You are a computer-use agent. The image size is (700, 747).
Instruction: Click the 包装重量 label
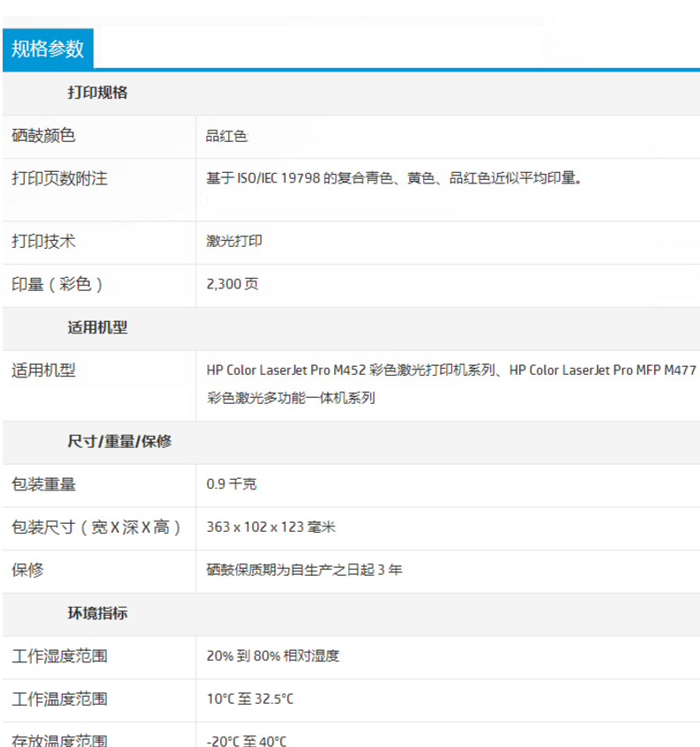pos(43,484)
